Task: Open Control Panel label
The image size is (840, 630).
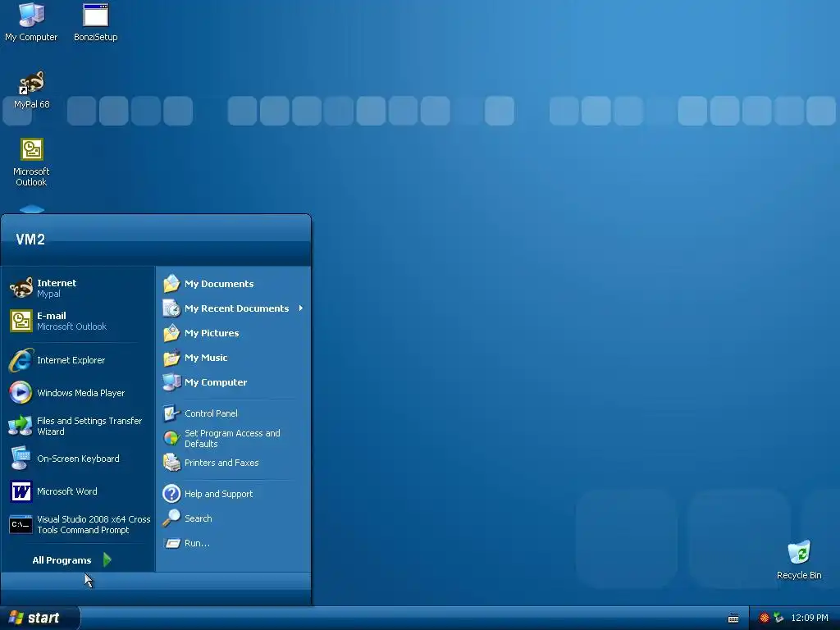Action: click(x=211, y=413)
